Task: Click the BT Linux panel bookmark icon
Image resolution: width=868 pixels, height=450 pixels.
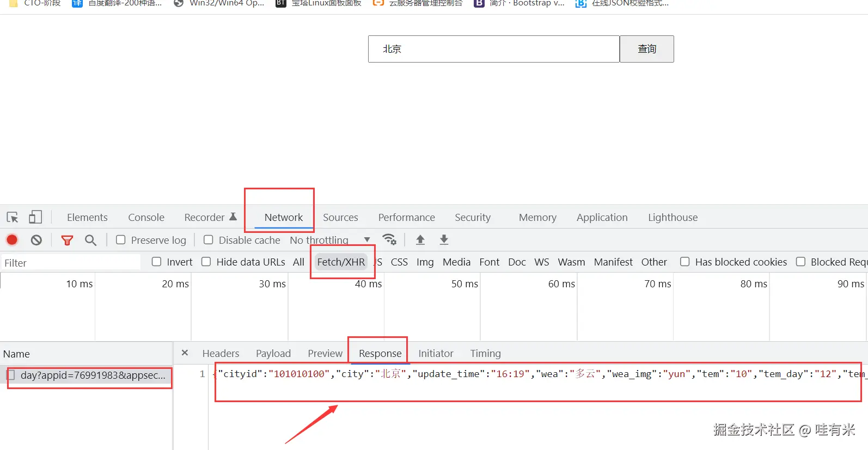Action: click(280, 3)
